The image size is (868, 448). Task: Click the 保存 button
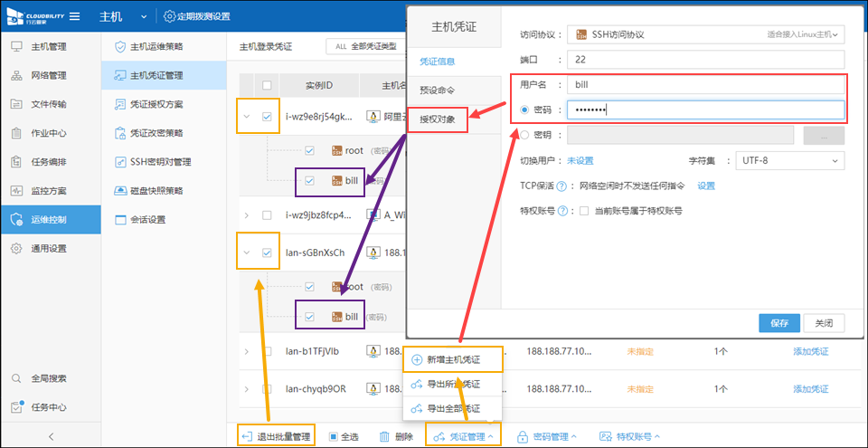778,322
